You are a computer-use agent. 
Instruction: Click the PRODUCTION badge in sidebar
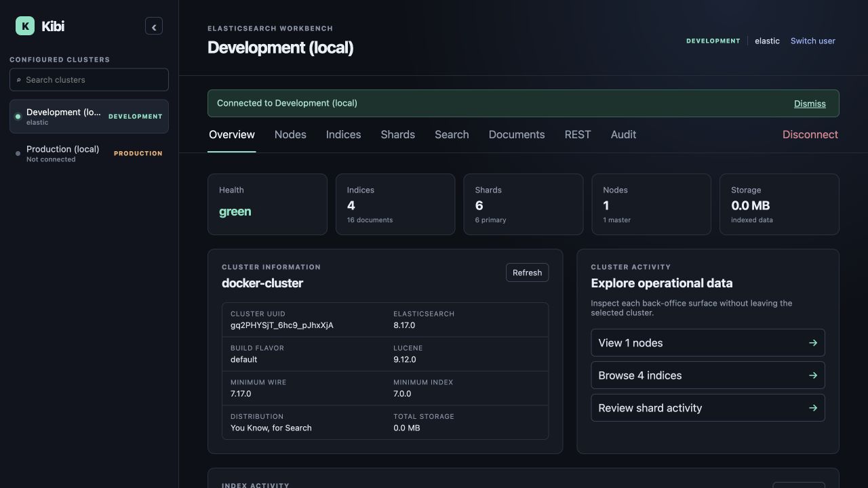138,154
